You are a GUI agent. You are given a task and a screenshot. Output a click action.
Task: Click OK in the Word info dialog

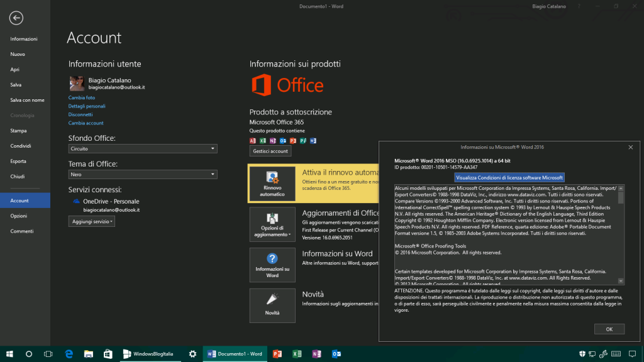pos(609,329)
